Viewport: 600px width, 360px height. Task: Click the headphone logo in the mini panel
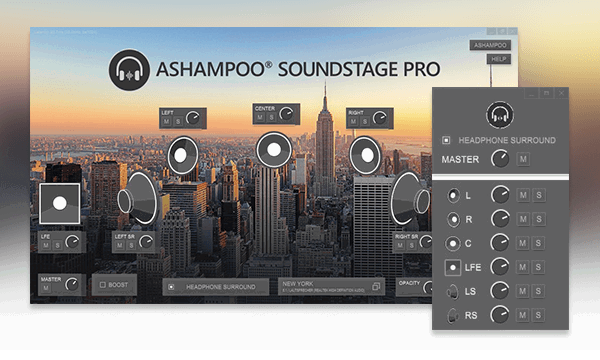click(x=500, y=115)
